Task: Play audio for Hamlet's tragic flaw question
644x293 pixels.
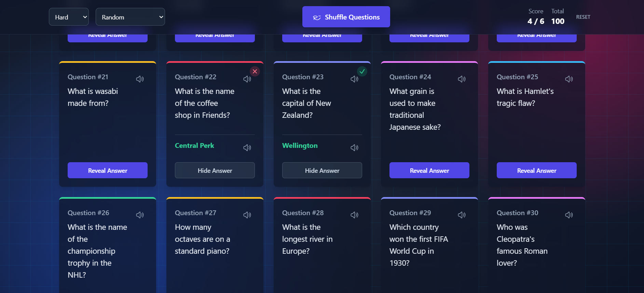Action: (569, 79)
